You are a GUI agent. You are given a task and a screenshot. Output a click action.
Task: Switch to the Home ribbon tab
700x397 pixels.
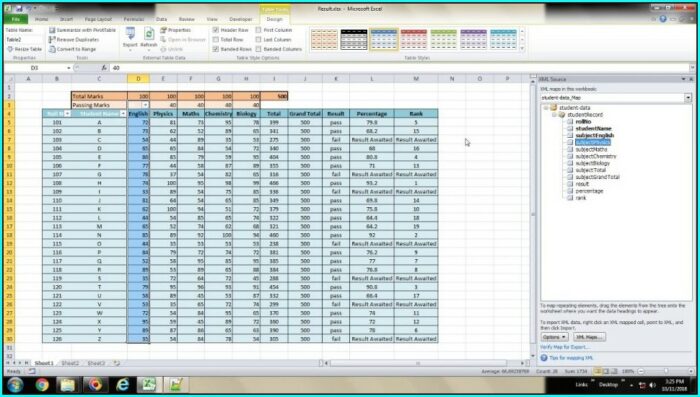tap(41, 19)
